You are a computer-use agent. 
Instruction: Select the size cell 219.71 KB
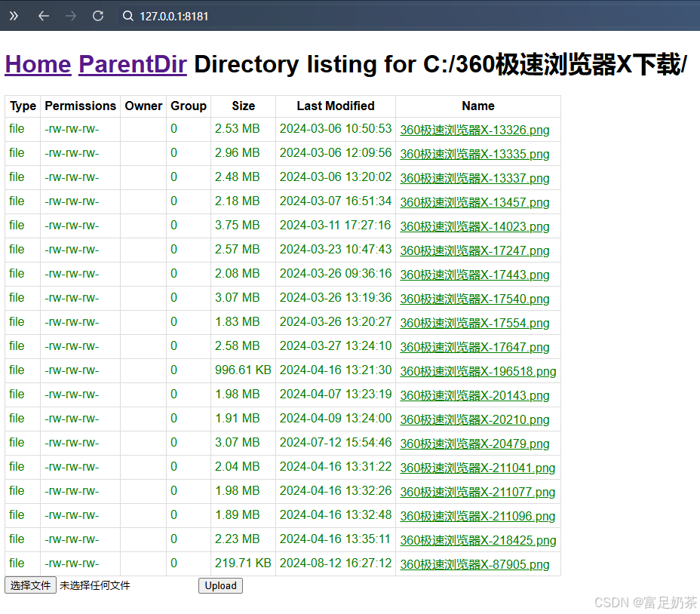[243, 563]
